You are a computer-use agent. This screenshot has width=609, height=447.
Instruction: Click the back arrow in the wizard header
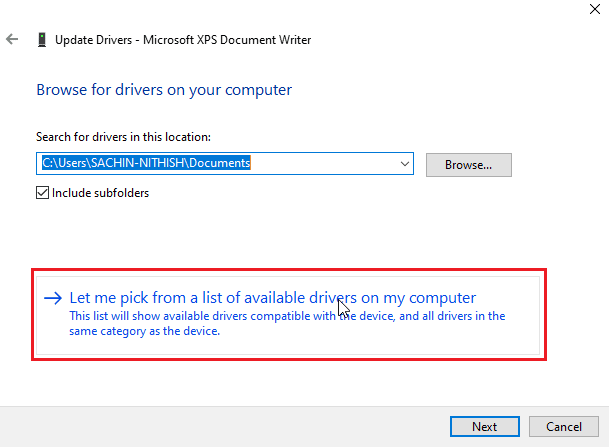12,40
